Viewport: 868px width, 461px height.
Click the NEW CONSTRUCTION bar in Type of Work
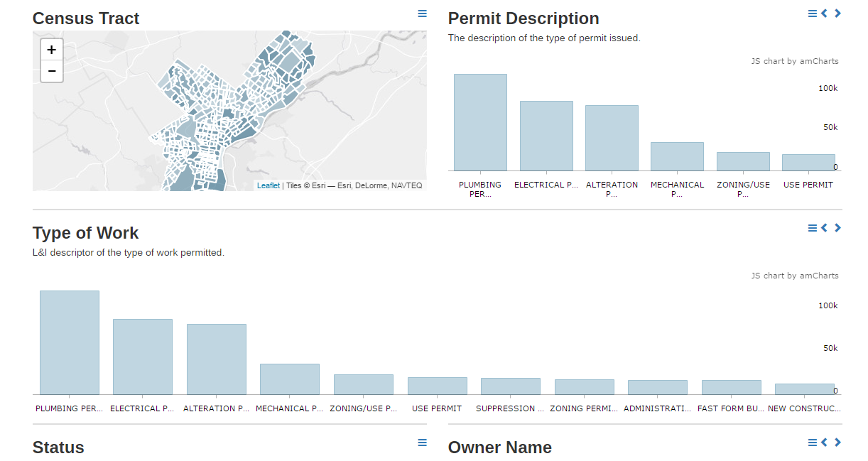[x=805, y=389]
